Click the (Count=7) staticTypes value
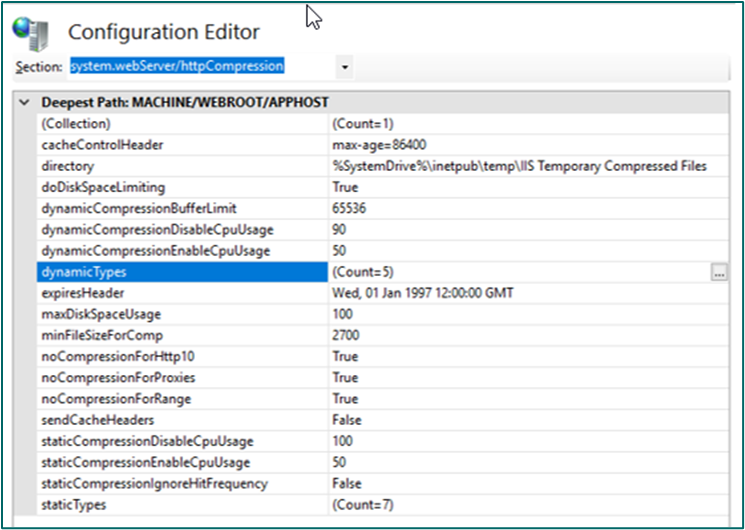 pos(363,505)
